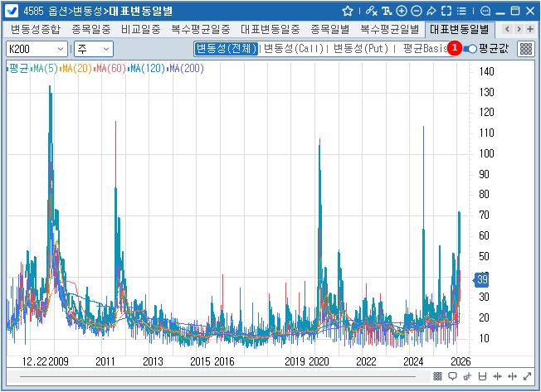Click the fullscreen frame icon in title bar
541x392 pixels.
pos(446,11)
